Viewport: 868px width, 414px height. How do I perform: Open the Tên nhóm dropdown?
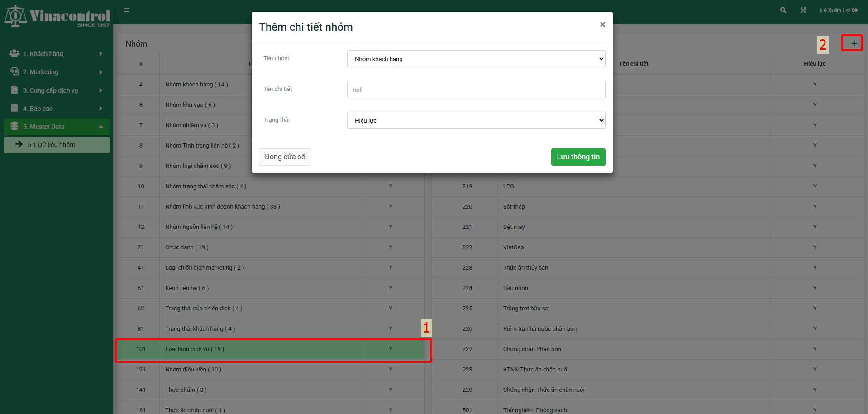tap(476, 59)
